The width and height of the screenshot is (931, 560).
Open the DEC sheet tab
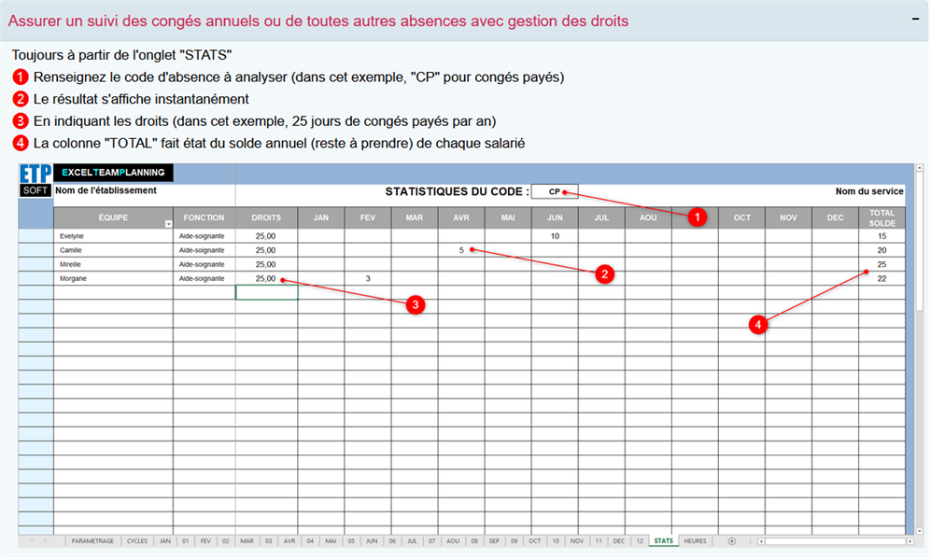pyautogui.click(x=619, y=541)
